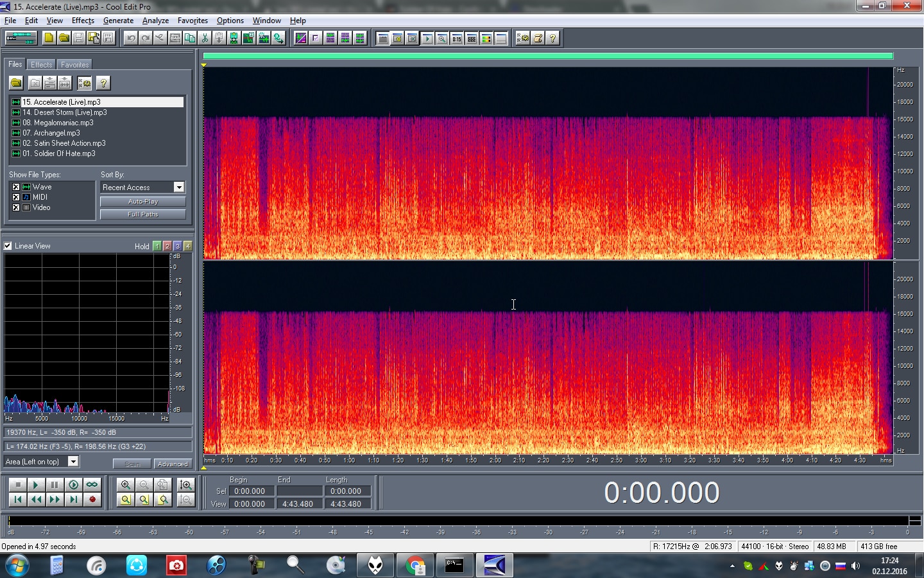The width and height of the screenshot is (924, 578).
Task: Click the Auto-Play button
Action: 143,202
